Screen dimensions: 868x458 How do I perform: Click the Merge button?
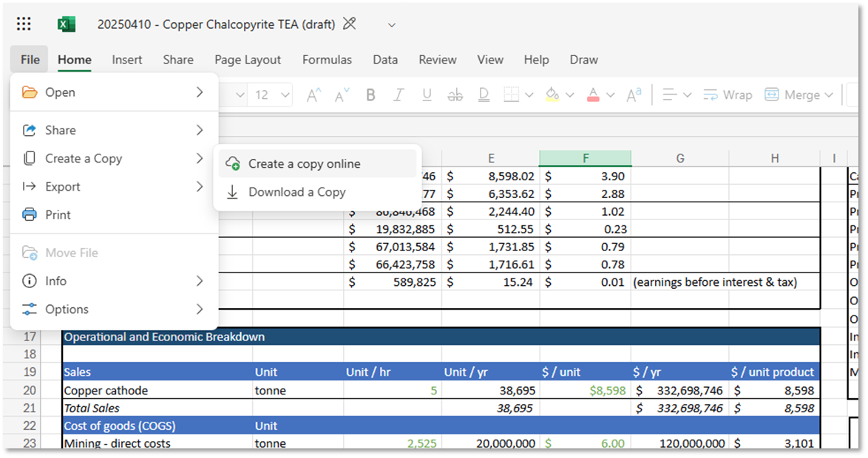[792, 95]
